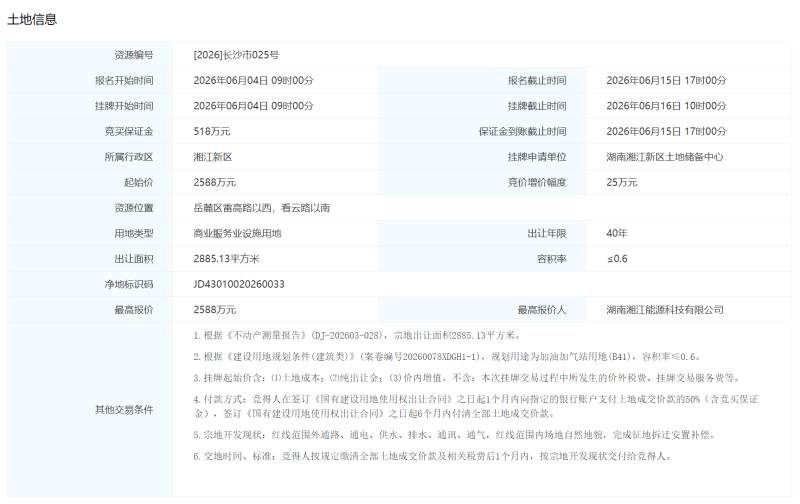Click the 容积率 label
Image resolution: width=800 pixels, height=504 pixels.
[x=552, y=259]
